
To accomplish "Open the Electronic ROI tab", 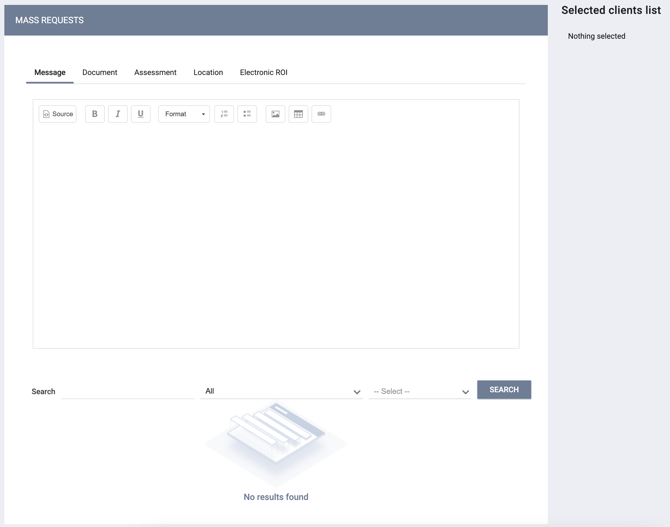I will [264, 73].
